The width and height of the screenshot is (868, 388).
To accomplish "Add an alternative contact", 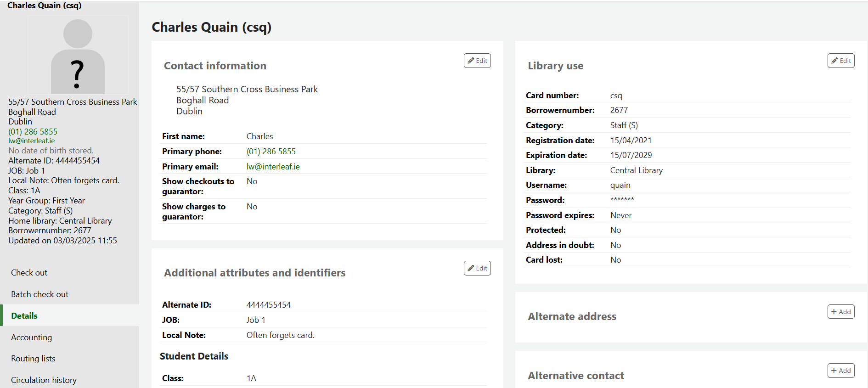I will click(x=841, y=371).
